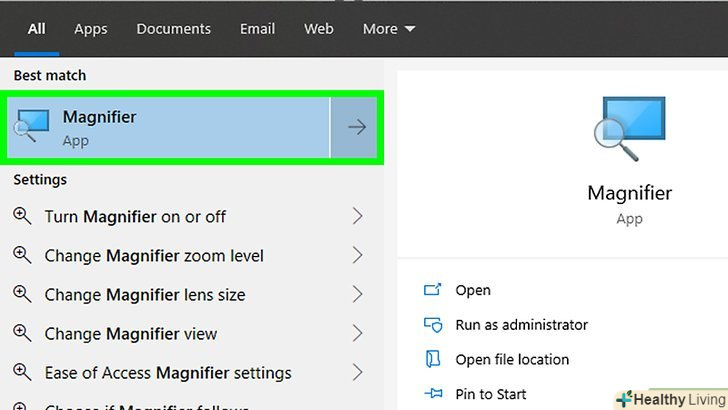
Task: Click the magnifier icon beside Change Magnifier lens size
Action: [22, 295]
